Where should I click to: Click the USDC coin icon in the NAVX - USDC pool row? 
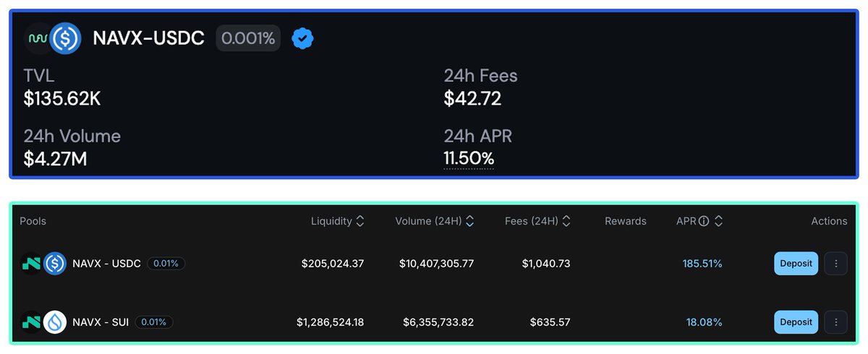(55, 264)
